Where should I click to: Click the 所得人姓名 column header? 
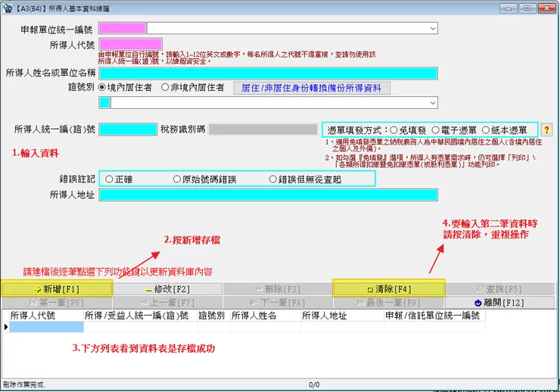click(266, 316)
